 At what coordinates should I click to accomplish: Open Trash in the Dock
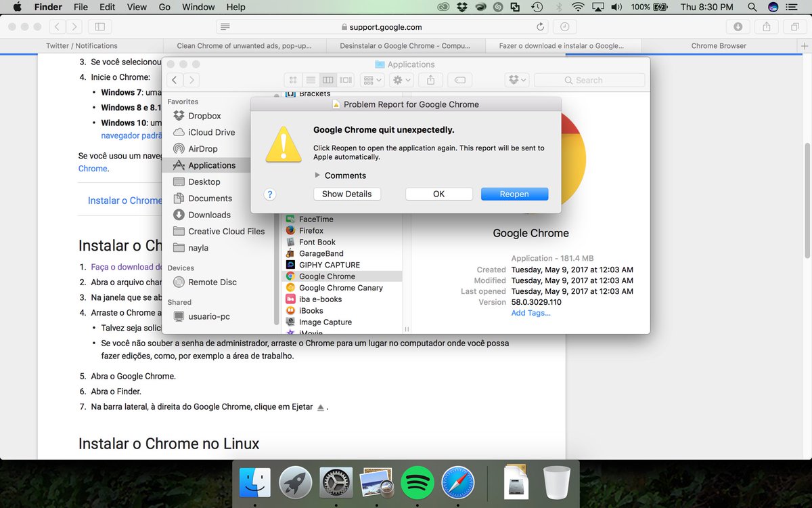click(557, 482)
